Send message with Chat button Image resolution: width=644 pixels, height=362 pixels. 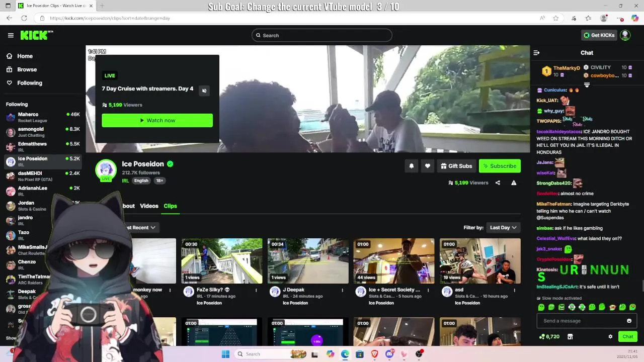pyautogui.click(x=627, y=336)
